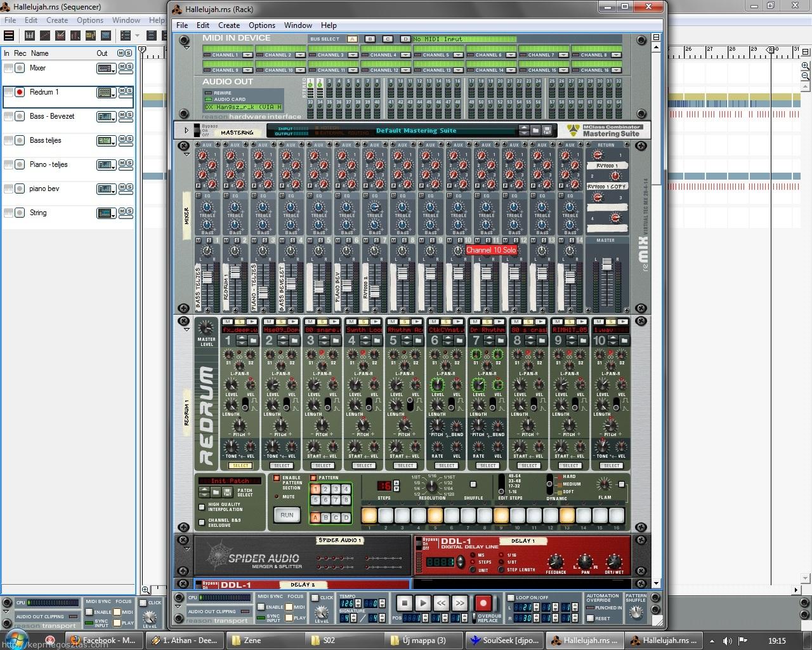
Task: Stop playback in the rack transport
Action: tap(404, 604)
